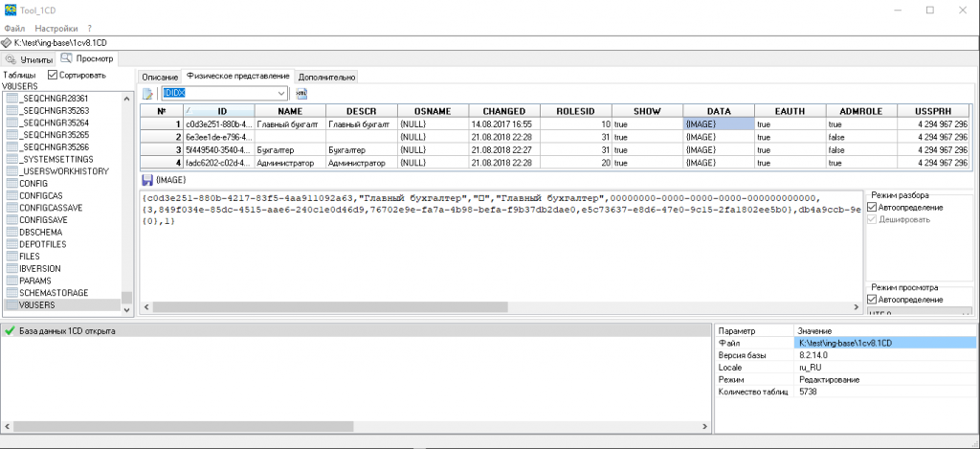Select the V8USERS table in the list
This screenshot has height=449, width=980.
[62, 305]
